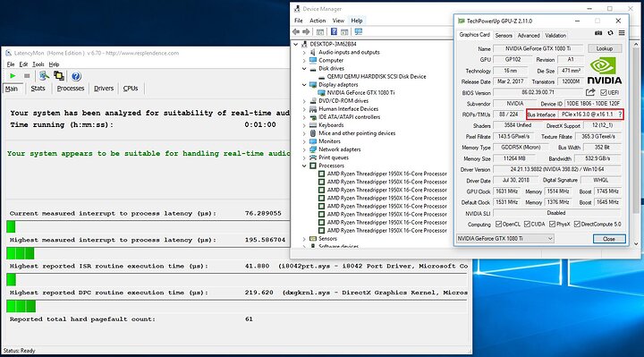Click Device Manager's scrollbar down arrow

(636, 243)
